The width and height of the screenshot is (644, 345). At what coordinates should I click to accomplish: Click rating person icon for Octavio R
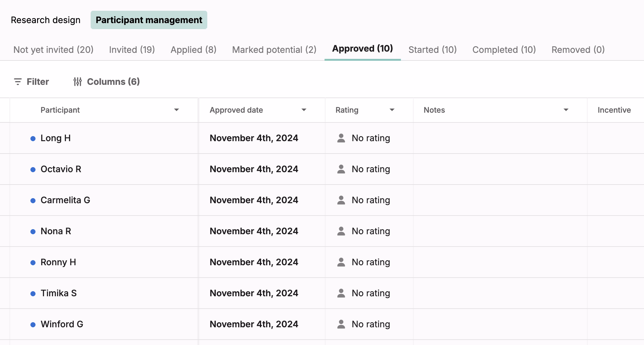tap(341, 169)
